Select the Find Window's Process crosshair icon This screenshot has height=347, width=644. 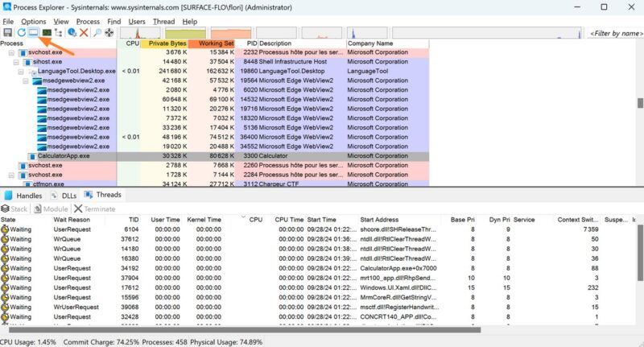109,32
